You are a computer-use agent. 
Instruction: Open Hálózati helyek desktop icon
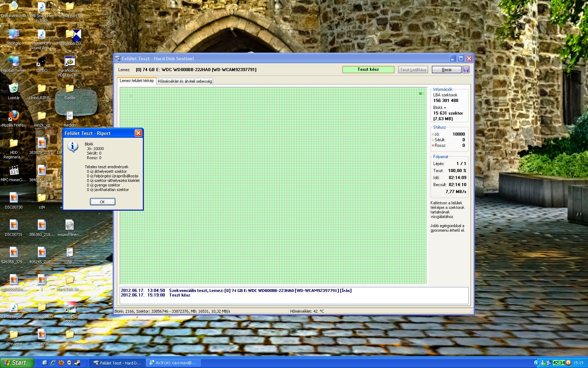[14, 64]
